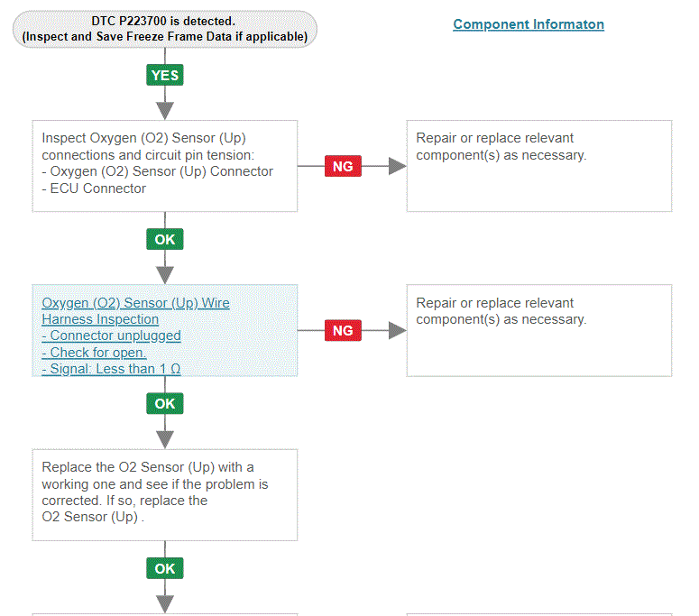The width and height of the screenshot is (699, 616).
Task: Click the Connector unplugged link line
Action: [x=112, y=336]
